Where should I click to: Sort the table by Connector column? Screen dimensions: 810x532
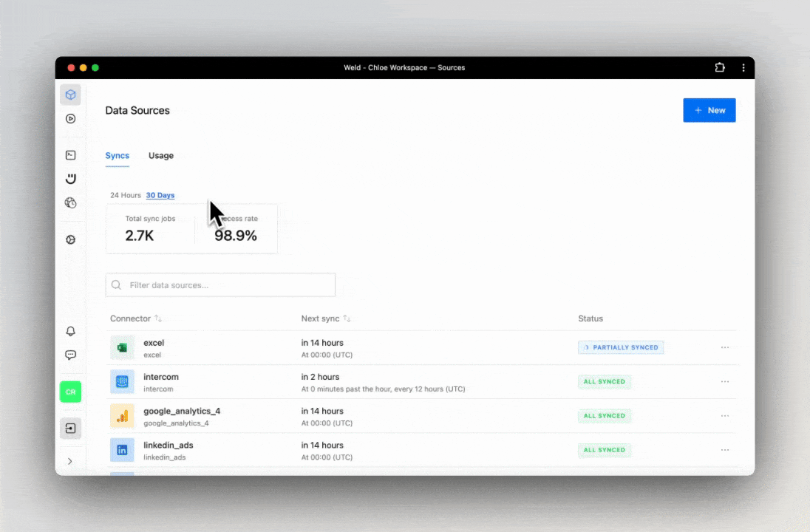[158, 318]
